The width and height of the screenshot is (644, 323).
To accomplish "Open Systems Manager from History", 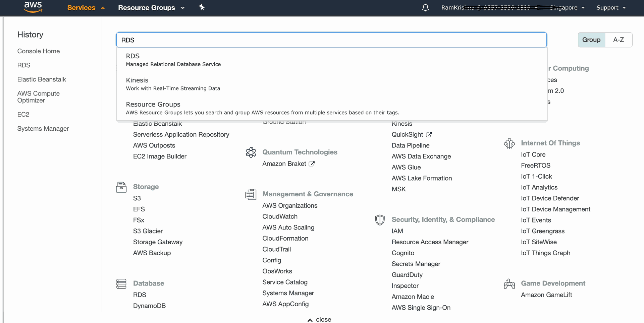I will (43, 129).
